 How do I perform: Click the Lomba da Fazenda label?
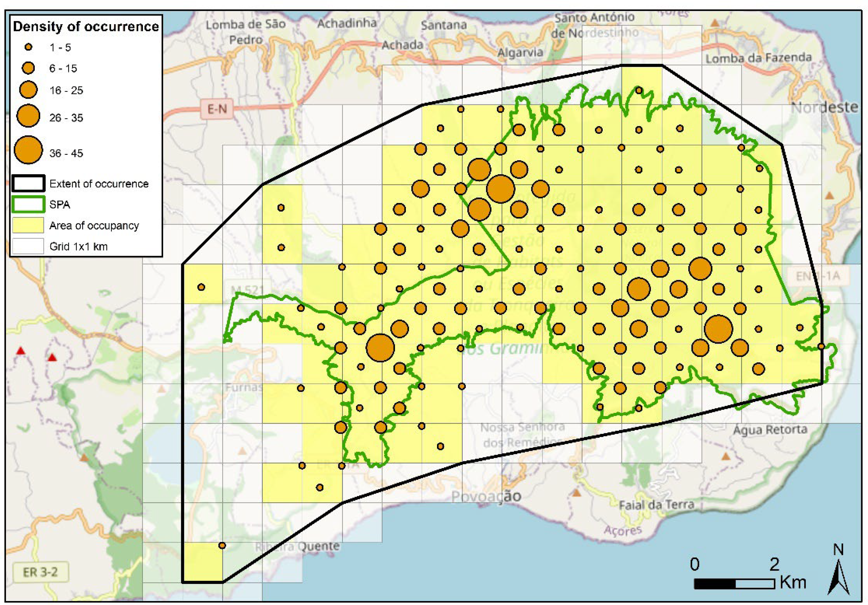(x=758, y=58)
